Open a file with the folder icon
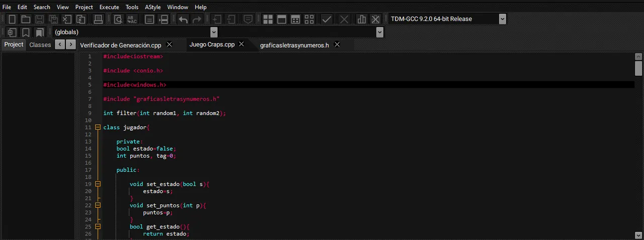 click(26, 19)
